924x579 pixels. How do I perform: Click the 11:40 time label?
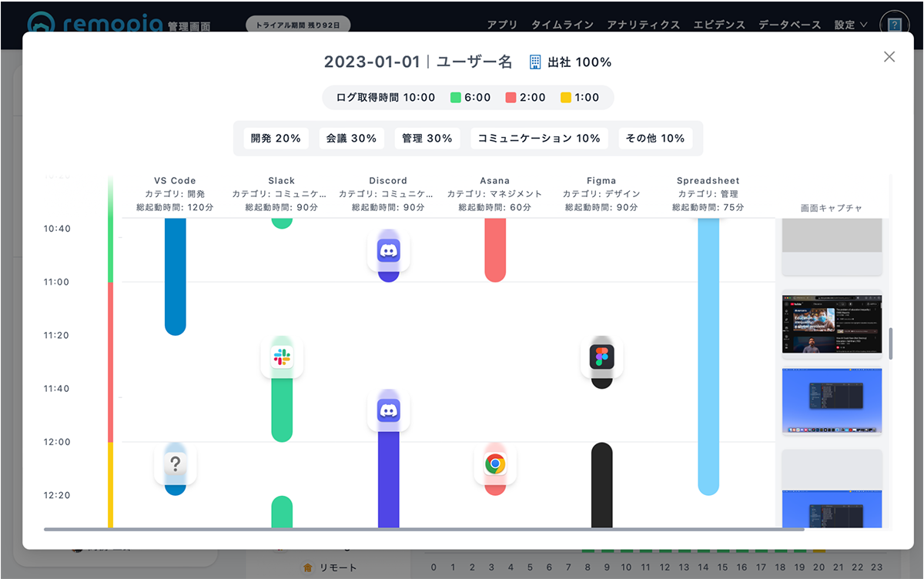click(x=57, y=389)
